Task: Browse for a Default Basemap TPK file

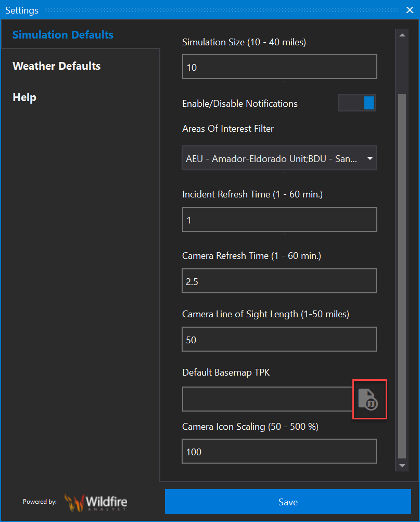Action: point(369,399)
